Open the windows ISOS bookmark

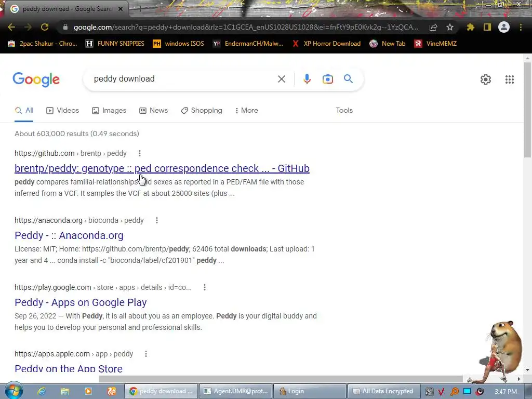(x=179, y=44)
